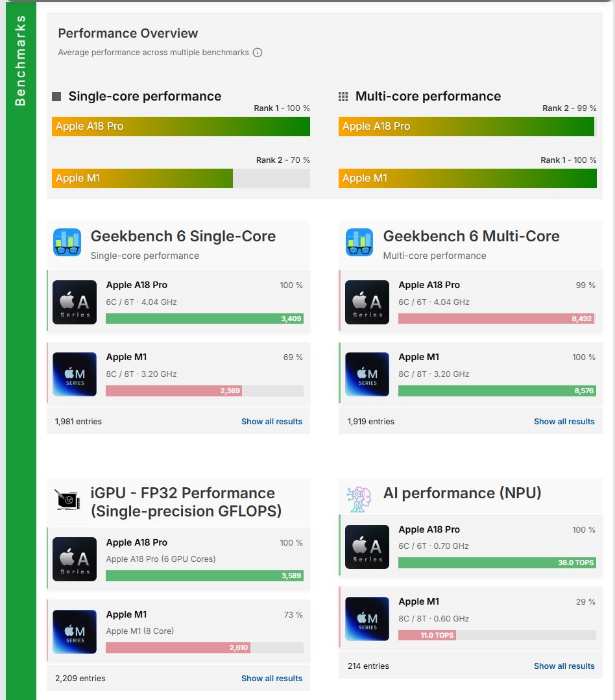Click Apple A18 Pro single-core overview bar

(181, 127)
